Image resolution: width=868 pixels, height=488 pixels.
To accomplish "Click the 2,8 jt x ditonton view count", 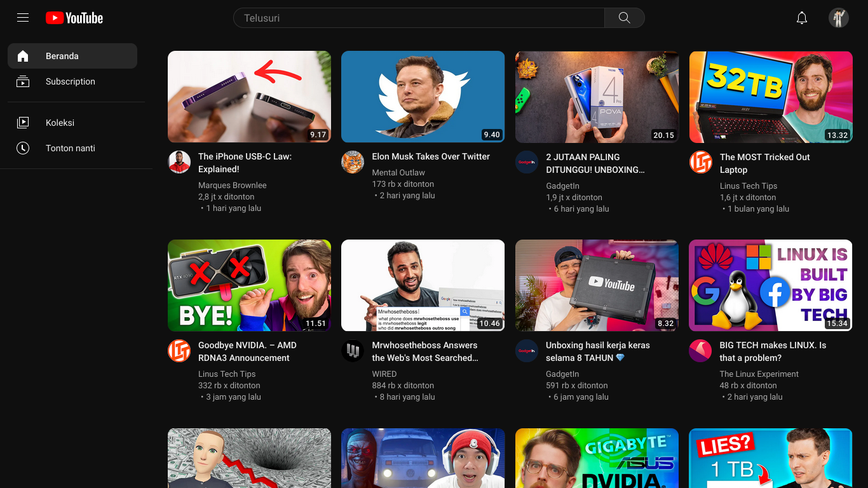I will tap(226, 197).
